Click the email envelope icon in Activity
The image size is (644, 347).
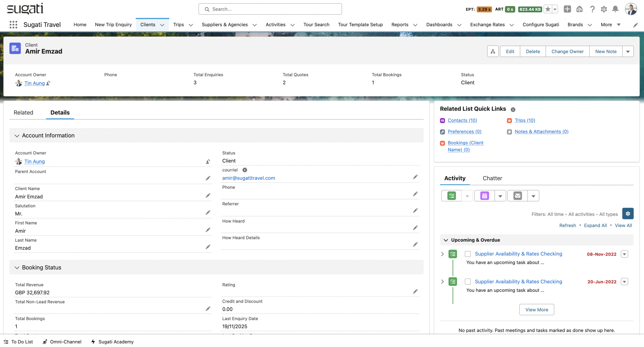coord(517,196)
